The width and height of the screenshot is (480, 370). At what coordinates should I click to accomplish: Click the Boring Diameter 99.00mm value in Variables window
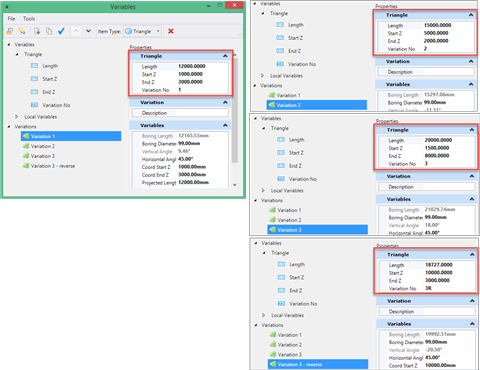click(x=189, y=144)
